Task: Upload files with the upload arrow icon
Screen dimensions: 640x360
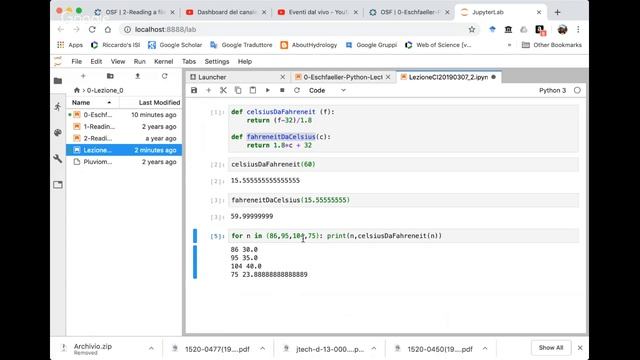Action: click(x=138, y=76)
